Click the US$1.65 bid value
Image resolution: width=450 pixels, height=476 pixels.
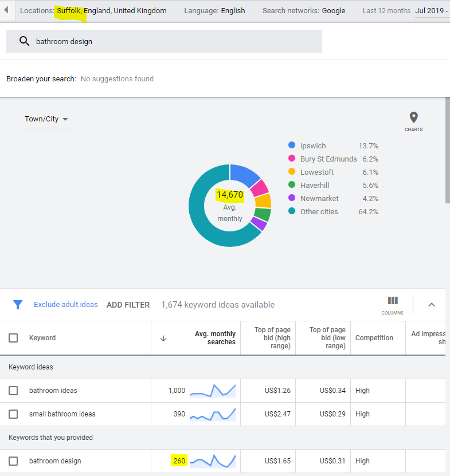(277, 461)
